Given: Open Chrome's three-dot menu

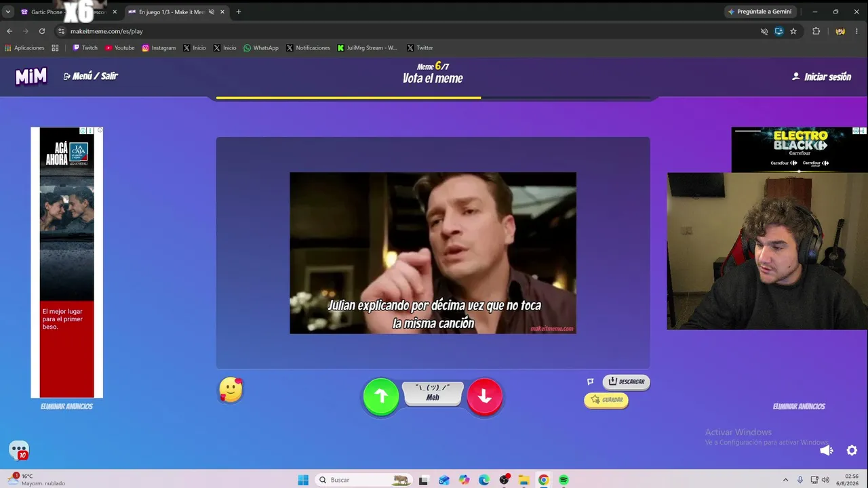Looking at the screenshot, I should click(857, 31).
